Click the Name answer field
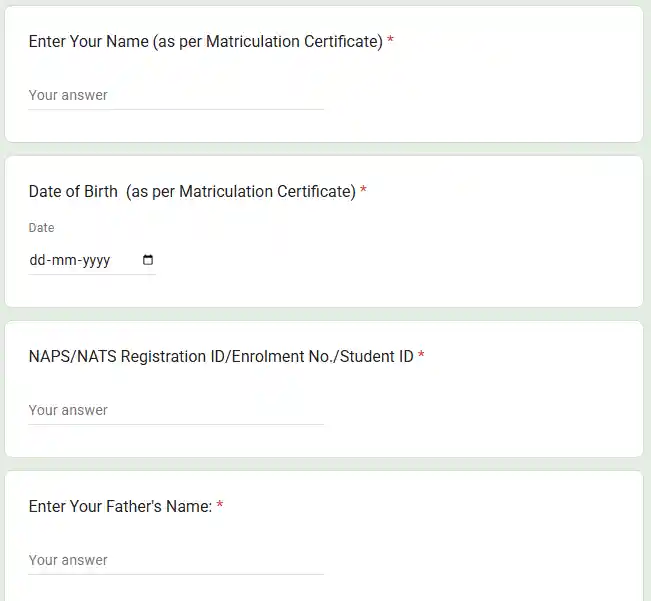 pyautogui.click(x=176, y=96)
